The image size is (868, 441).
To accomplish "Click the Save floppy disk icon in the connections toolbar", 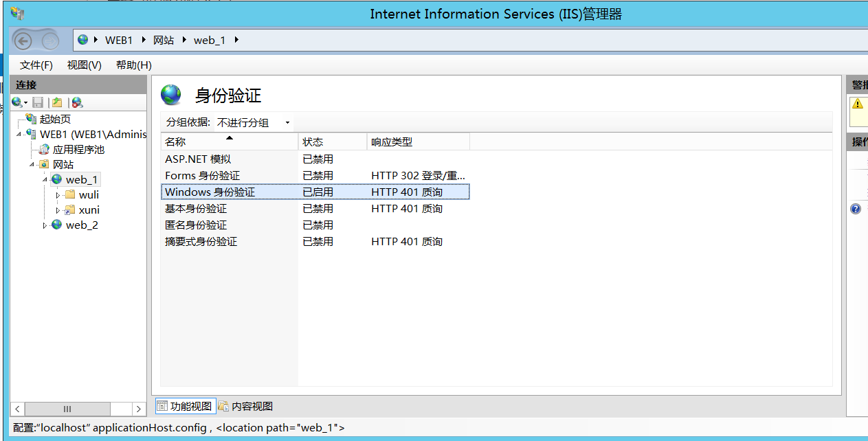I will (38, 102).
